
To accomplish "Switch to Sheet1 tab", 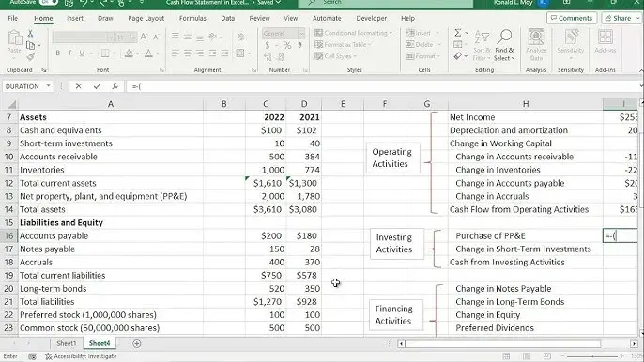I will coord(66,343).
